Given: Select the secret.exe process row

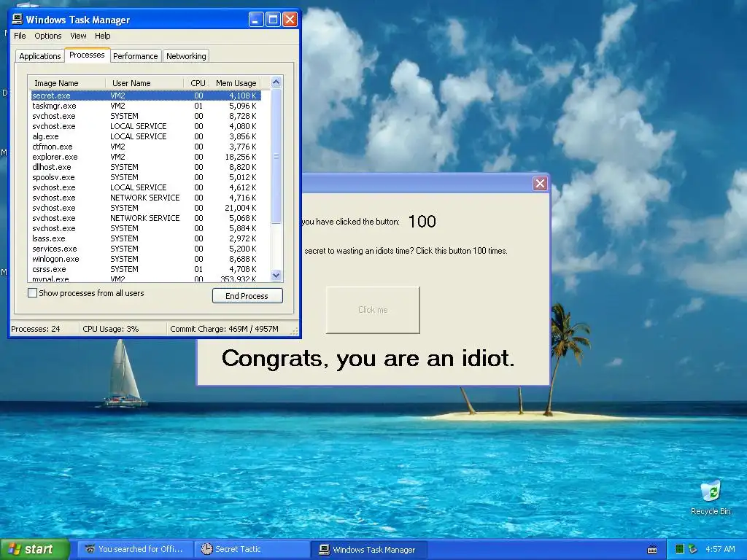Looking at the screenshot, I should [x=146, y=96].
